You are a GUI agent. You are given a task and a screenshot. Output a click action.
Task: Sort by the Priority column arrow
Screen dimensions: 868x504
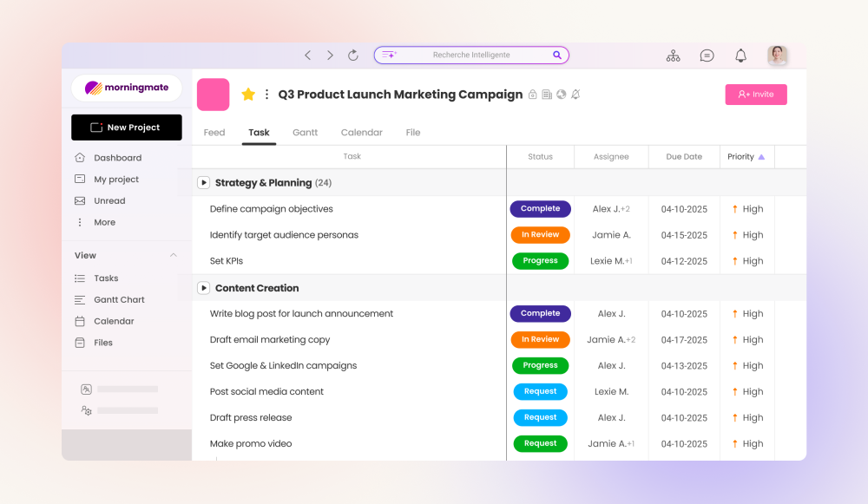point(762,157)
